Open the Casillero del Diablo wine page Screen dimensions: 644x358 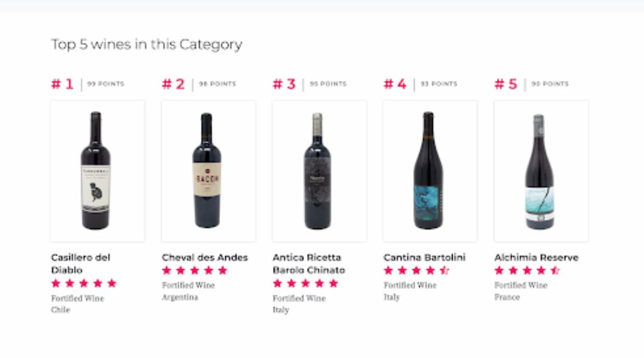point(79,263)
